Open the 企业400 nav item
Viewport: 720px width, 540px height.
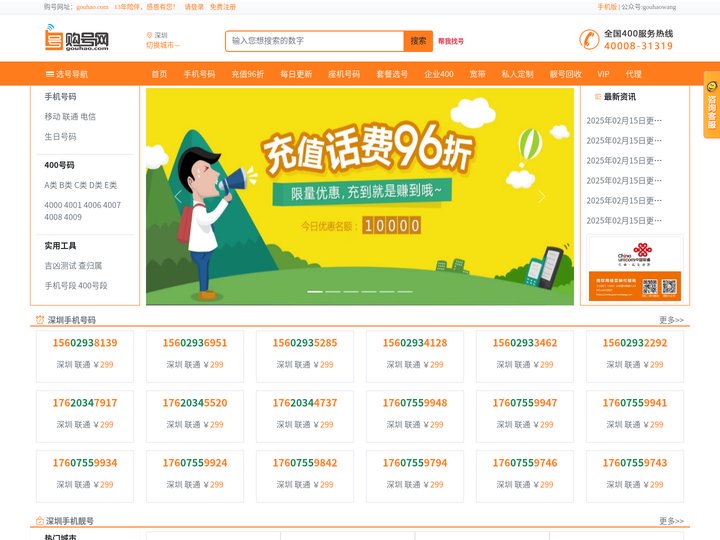(x=439, y=74)
